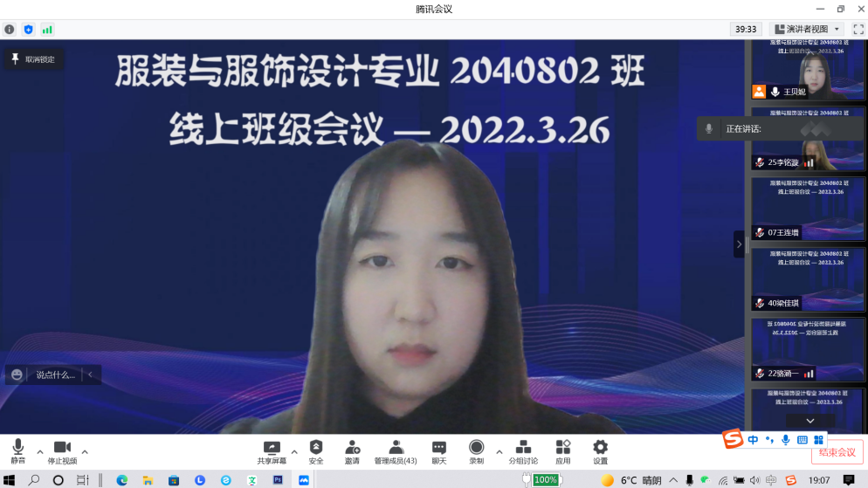Click the 39:33 meeting timer
The image size is (868, 488).
746,29
